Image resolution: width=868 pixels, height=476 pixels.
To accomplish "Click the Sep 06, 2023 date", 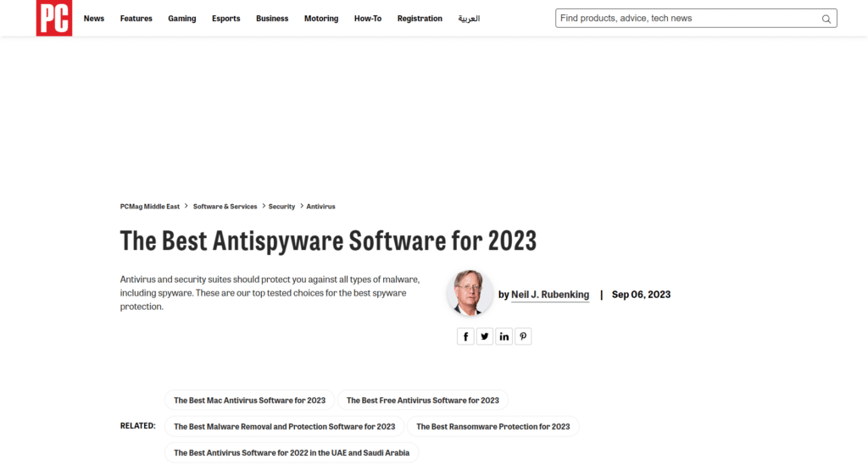I will (x=641, y=295).
